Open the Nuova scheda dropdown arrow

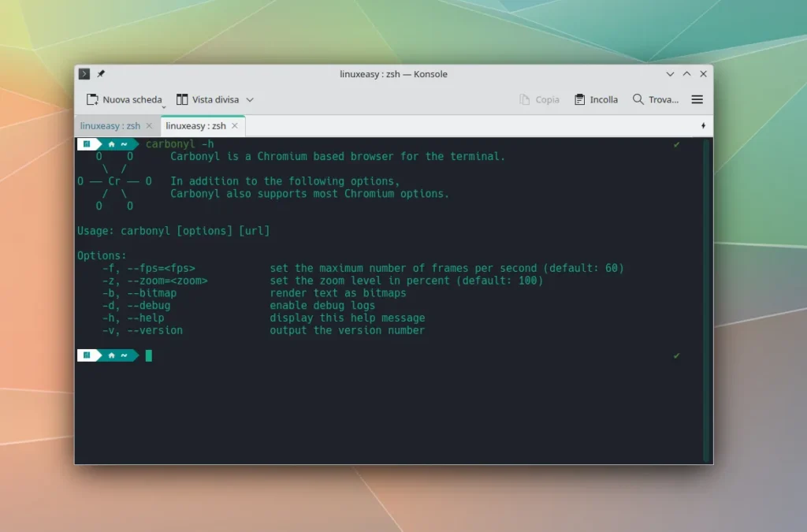click(x=164, y=105)
